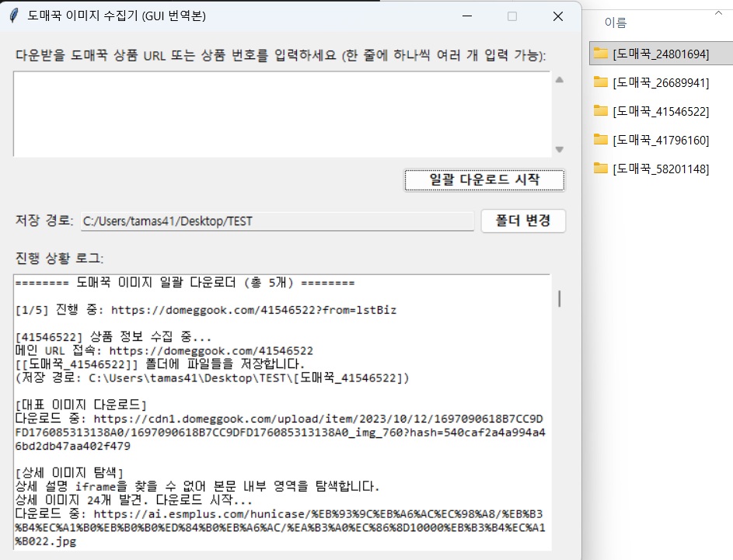Click log line '[41546522] 상품 정보 수집 중...'
The height and width of the screenshot is (560, 733).
(113, 337)
